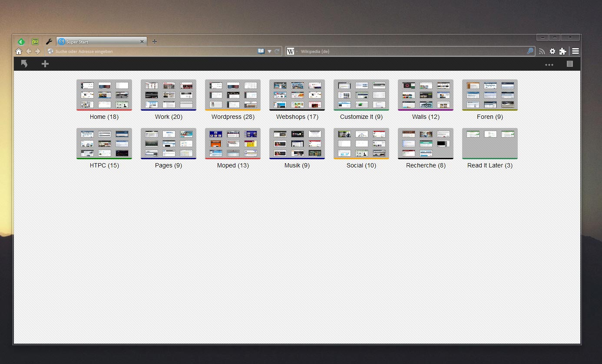Open the Read It Later (3) group thumbnail
602x364 pixels.
coord(490,143)
